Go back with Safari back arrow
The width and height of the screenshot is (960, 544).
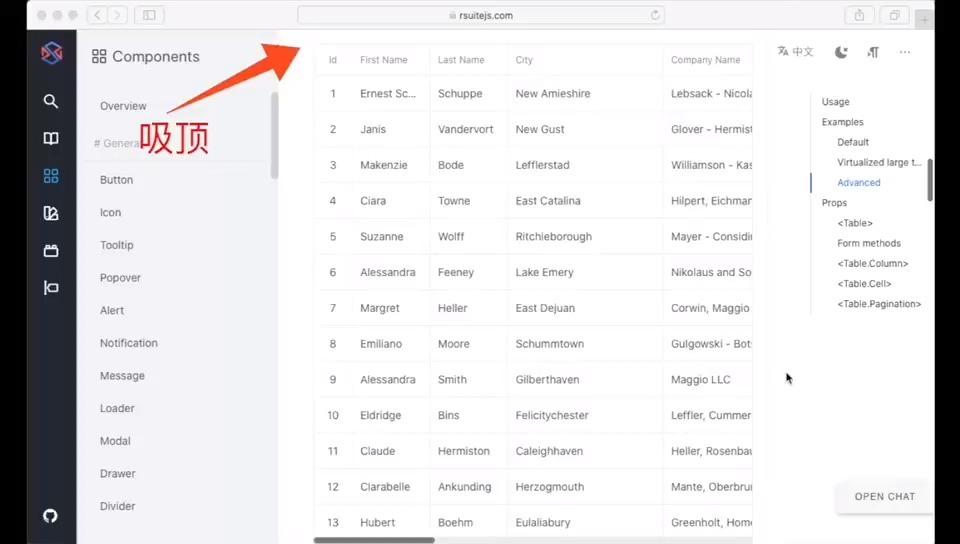(97, 15)
